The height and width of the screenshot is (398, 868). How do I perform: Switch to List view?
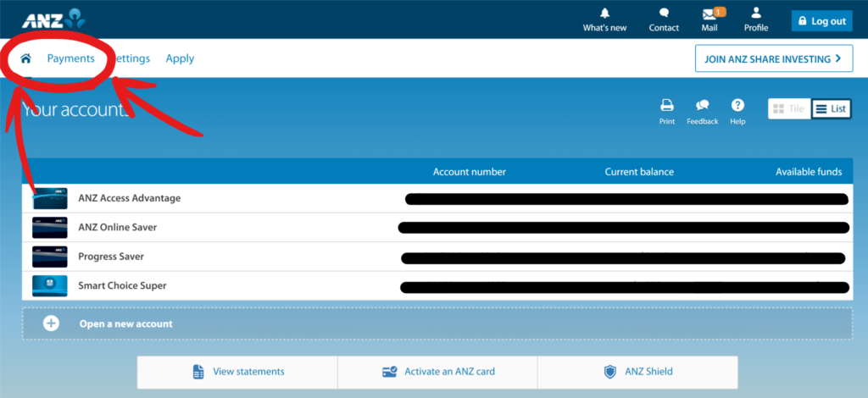(831, 108)
